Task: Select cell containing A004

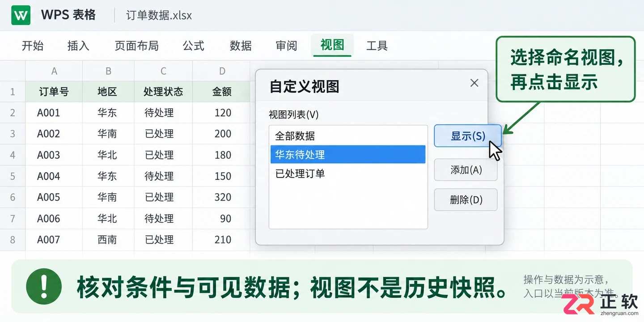Action: [x=54, y=176]
